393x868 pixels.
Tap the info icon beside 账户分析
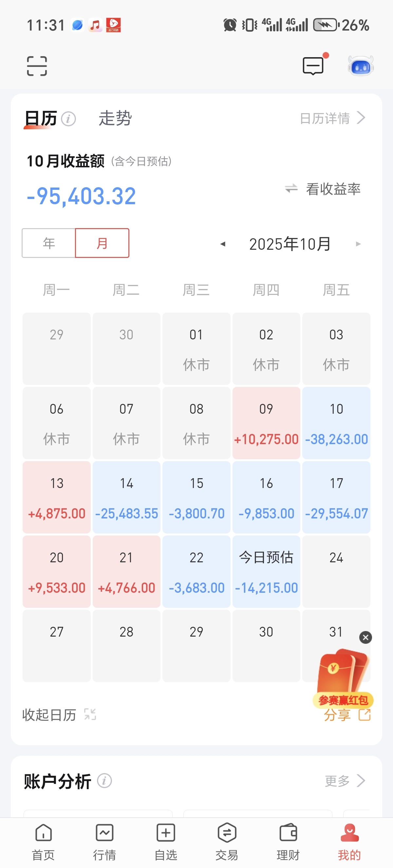click(104, 781)
